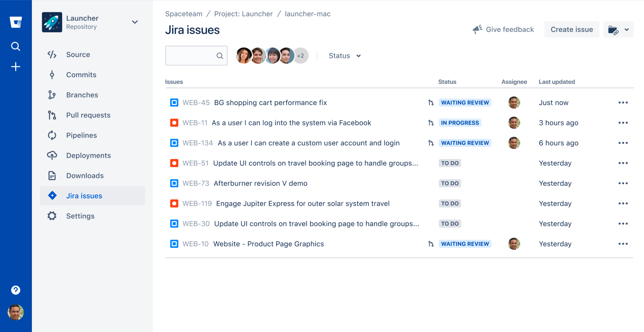Click the plus icon to create something new
644x332 pixels.
coord(15,66)
